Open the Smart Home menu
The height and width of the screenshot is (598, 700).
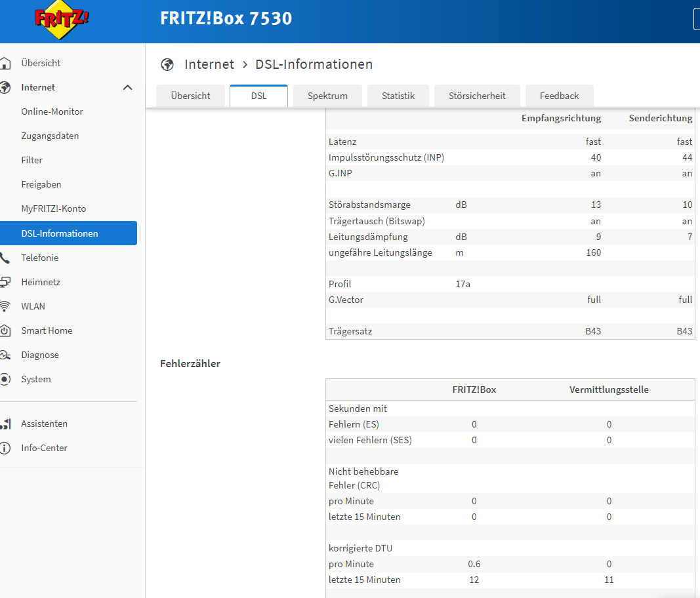click(x=47, y=330)
